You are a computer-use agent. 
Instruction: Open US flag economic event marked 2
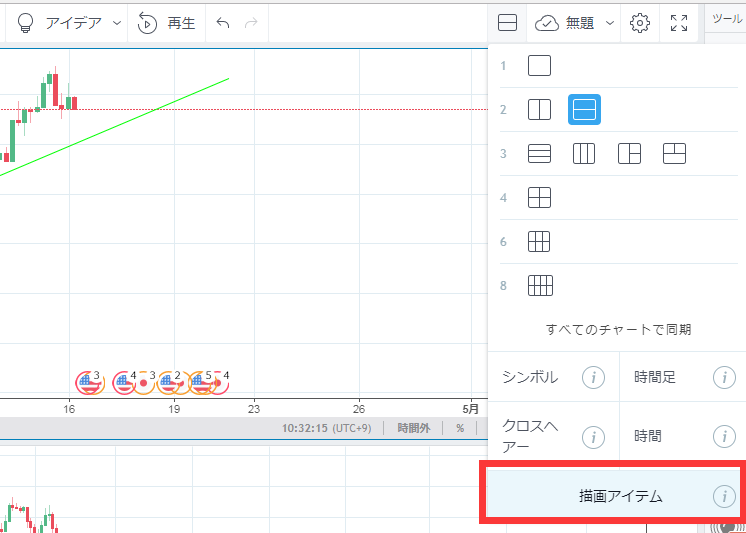tap(167, 383)
